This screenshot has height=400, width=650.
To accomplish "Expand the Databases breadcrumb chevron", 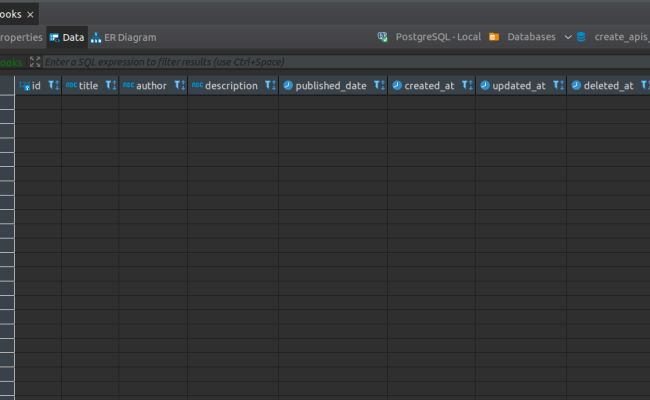I will coord(568,37).
